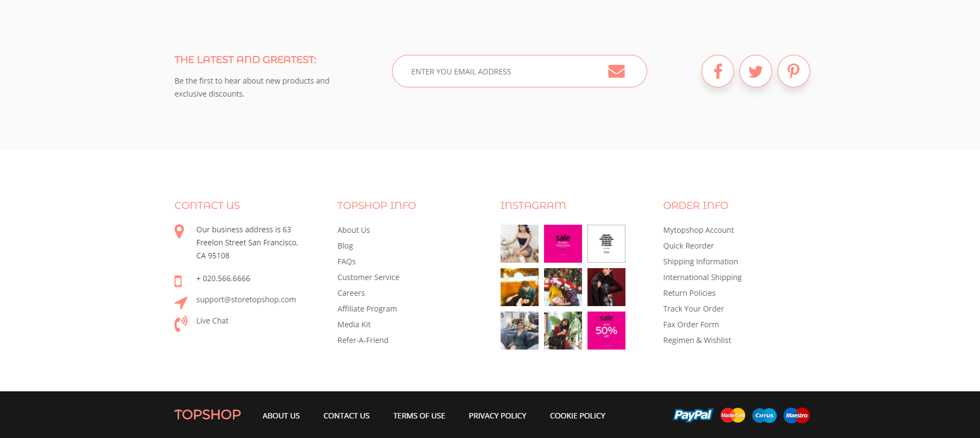Screen dimensions: 980x438
Task: Open the Facebook social icon
Action: click(717, 71)
